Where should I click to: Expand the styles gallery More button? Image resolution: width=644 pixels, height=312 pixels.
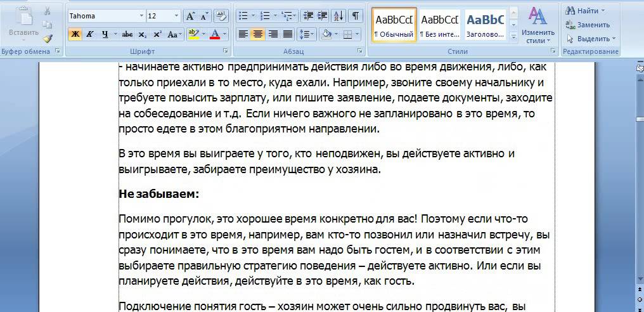coord(513,37)
